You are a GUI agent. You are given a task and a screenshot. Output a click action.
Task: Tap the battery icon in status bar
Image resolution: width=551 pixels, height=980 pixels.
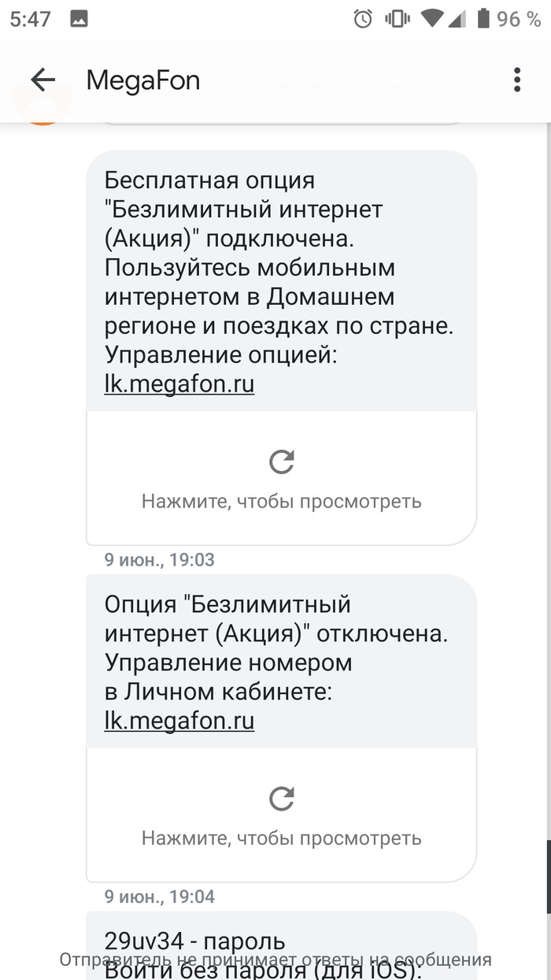483,19
